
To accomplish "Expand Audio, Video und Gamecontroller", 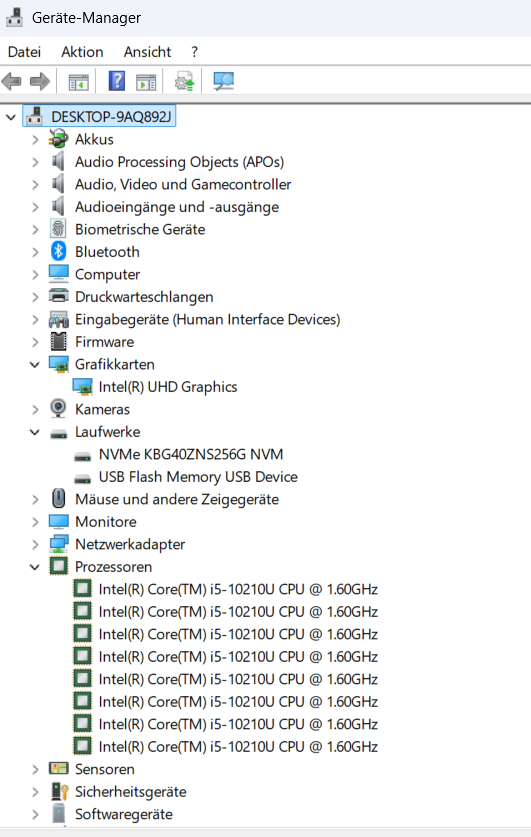I will tap(35, 184).
